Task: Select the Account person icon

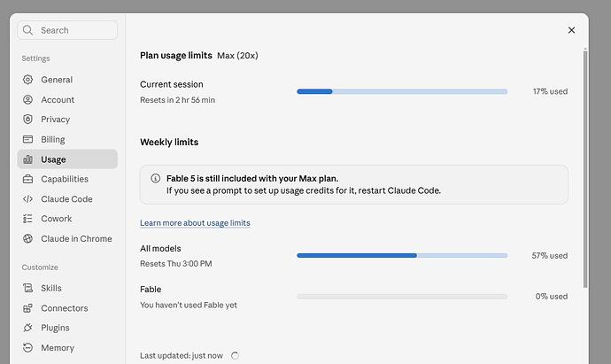Action: click(27, 100)
